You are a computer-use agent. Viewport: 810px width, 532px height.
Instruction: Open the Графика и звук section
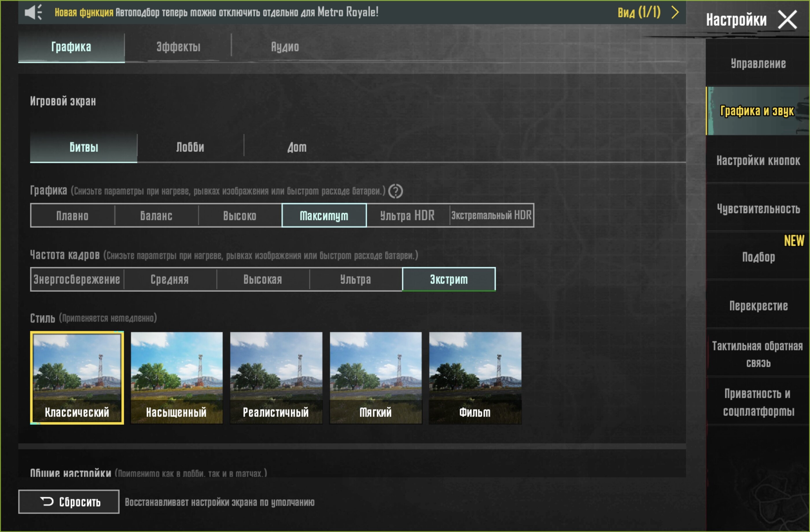coord(758,111)
